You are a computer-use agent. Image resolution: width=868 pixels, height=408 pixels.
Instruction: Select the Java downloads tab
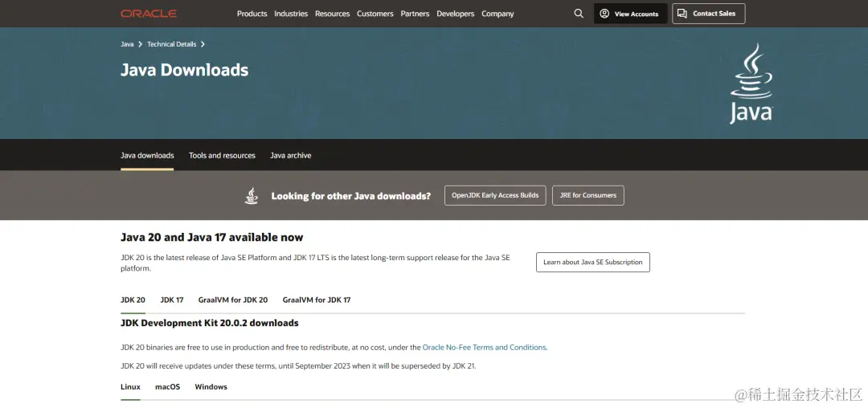tap(147, 155)
